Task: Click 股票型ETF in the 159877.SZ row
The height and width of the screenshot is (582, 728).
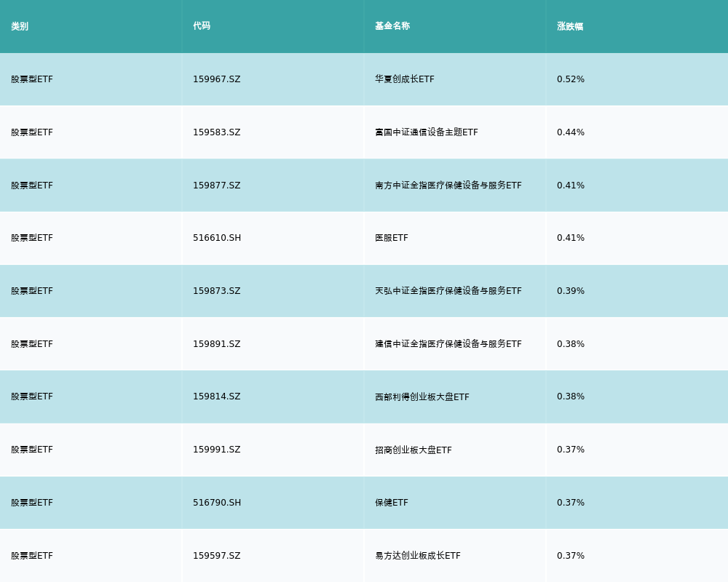Action: click(x=32, y=186)
